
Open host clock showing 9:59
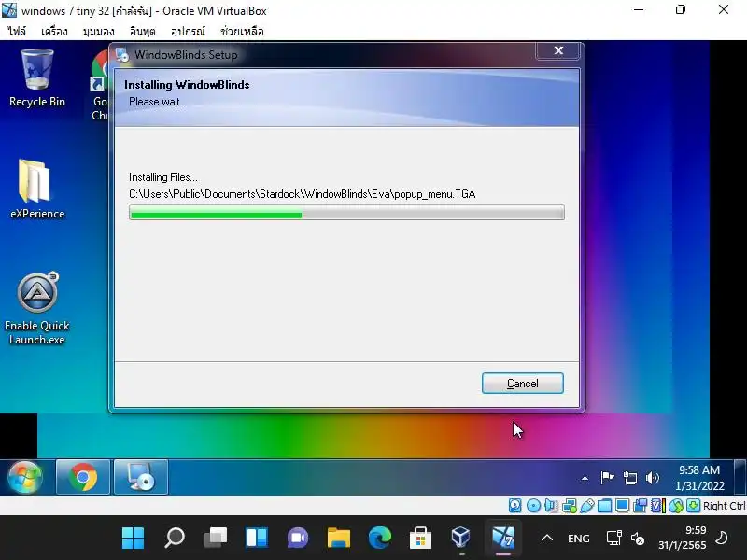(x=683, y=538)
